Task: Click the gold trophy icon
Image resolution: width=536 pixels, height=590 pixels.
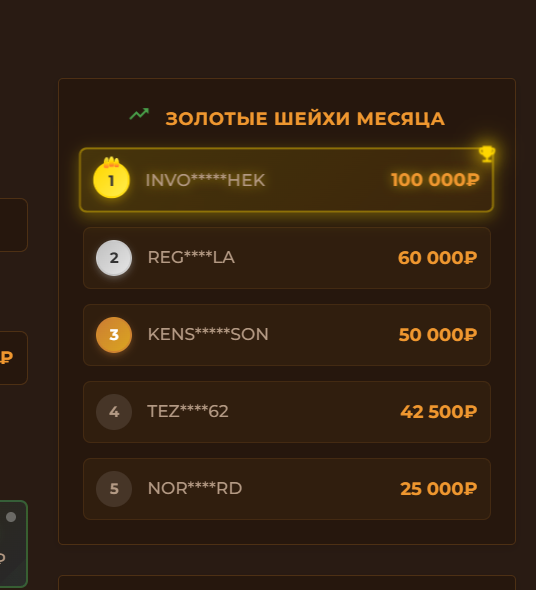Action: point(487,154)
